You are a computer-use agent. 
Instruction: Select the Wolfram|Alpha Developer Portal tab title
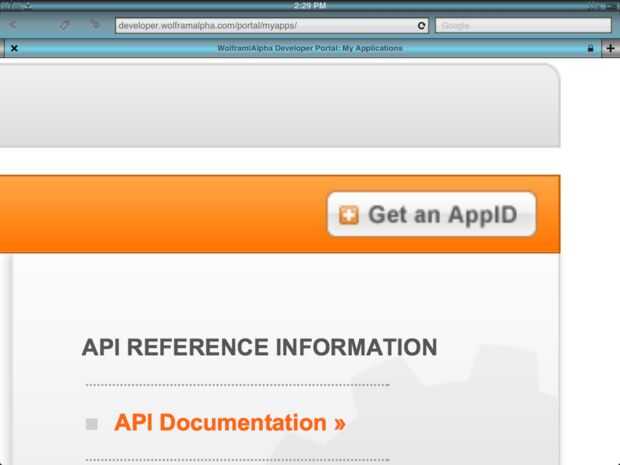tap(310, 48)
